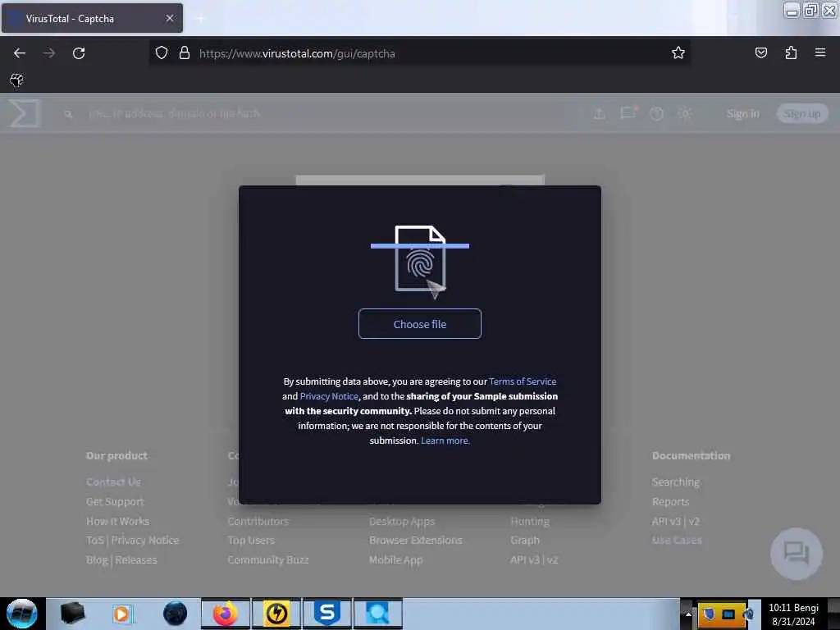The image size is (840, 630).
Task: Bookmark this page with the star
Action: (678, 53)
